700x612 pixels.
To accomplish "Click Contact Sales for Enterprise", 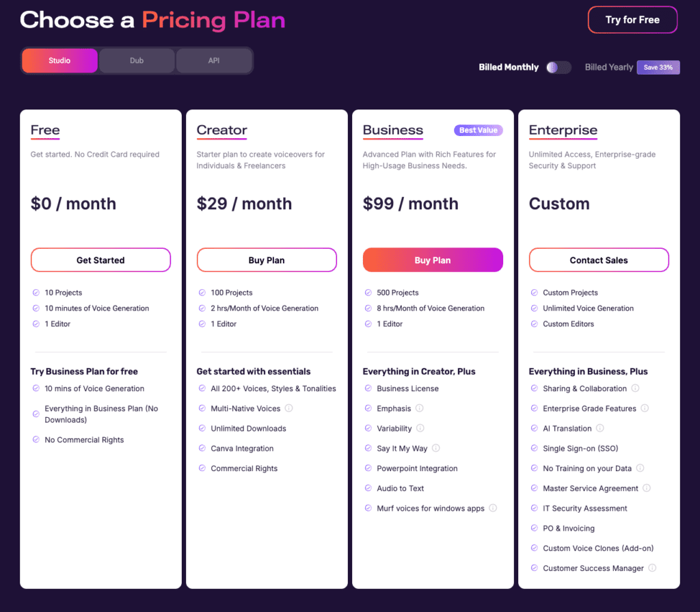I will (x=598, y=260).
